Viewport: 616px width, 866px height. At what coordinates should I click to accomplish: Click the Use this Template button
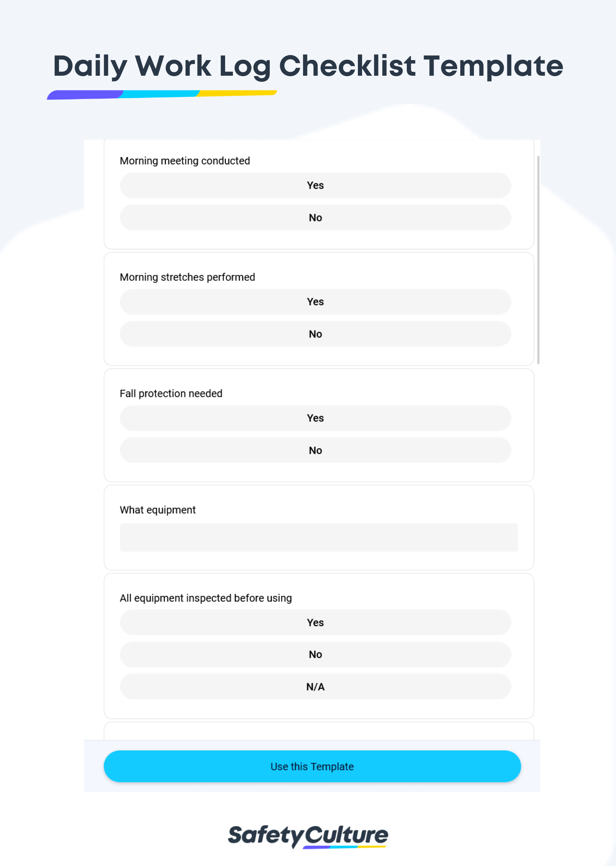click(x=312, y=766)
